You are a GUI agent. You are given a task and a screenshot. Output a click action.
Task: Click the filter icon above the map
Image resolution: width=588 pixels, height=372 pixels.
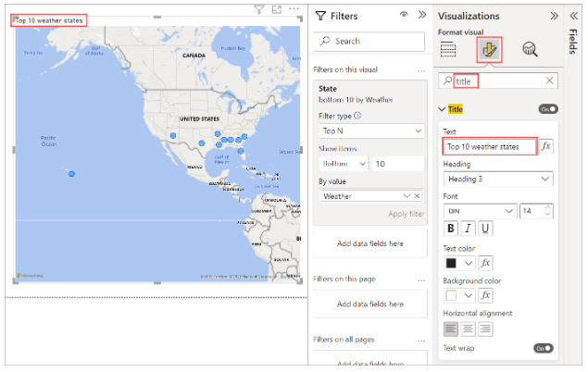tap(259, 9)
